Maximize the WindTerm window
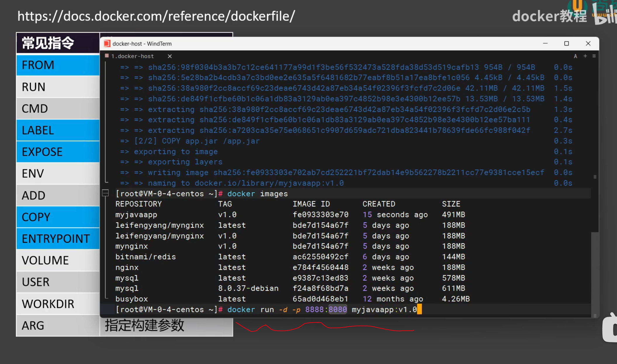Viewport: 617px width, 364px height. click(x=566, y=44)
